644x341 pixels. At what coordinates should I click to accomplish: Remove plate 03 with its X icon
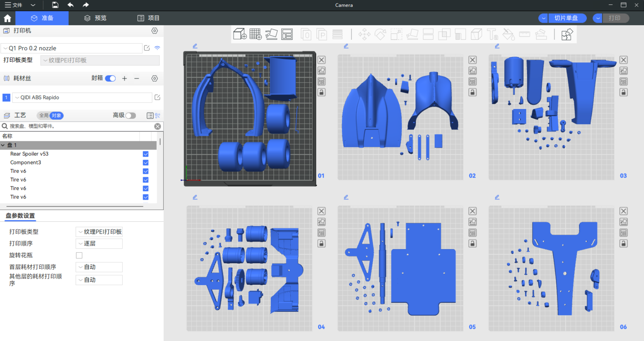[x=623, y=60]
